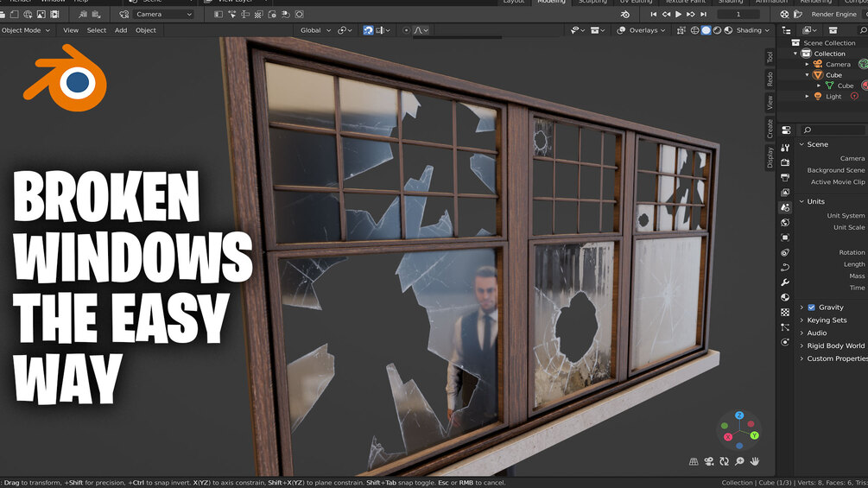The image size is (868, 488).
Task: Open the Overlays options dropdown
Action: coord(647,30)
